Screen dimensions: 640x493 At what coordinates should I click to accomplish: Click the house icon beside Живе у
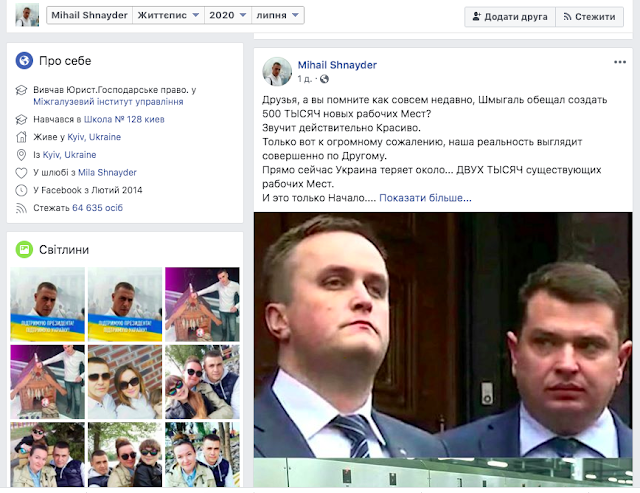21,137
